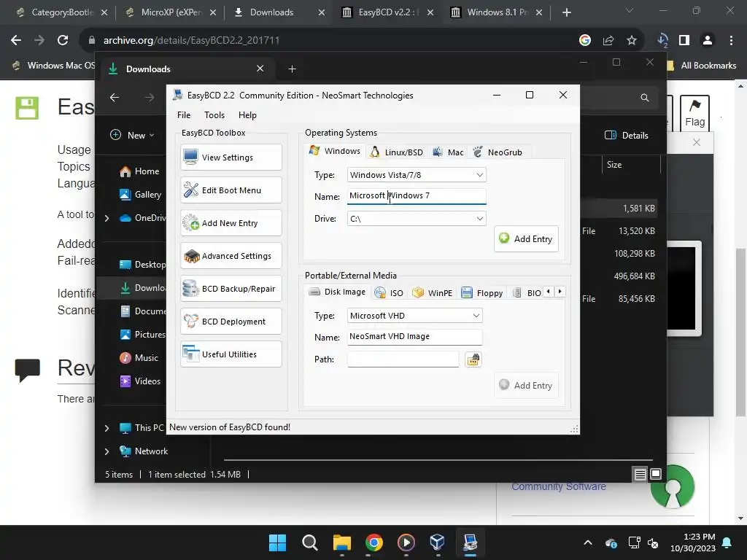Open BCD Backup/Repair section

pos(231,289)
